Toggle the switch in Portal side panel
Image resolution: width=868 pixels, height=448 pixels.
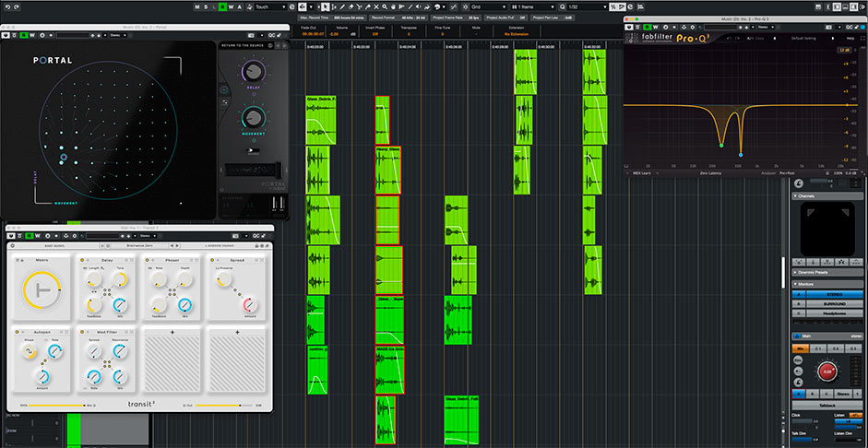[x=254, y=150]
